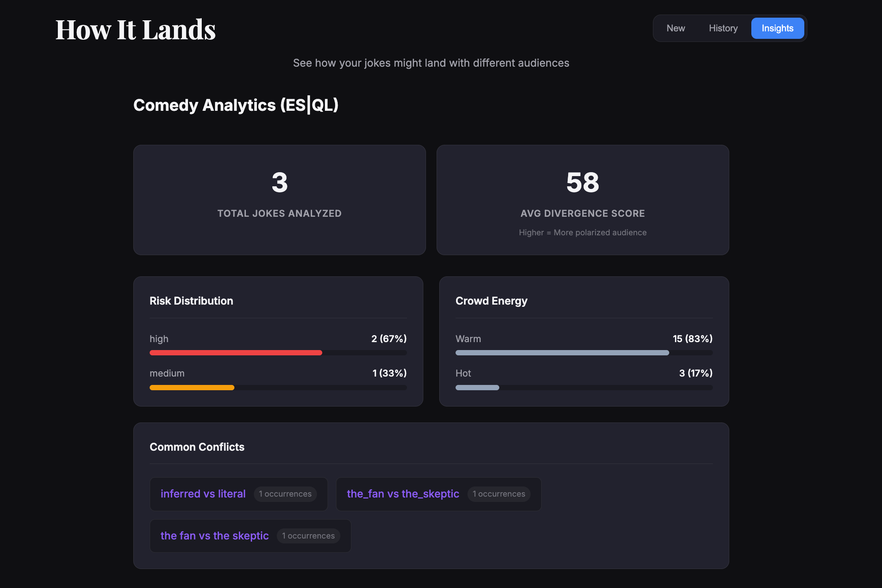This screenshot has width=882, height=588.
Task: Open the inferred vs literal conflict
Action: point(203,494)
